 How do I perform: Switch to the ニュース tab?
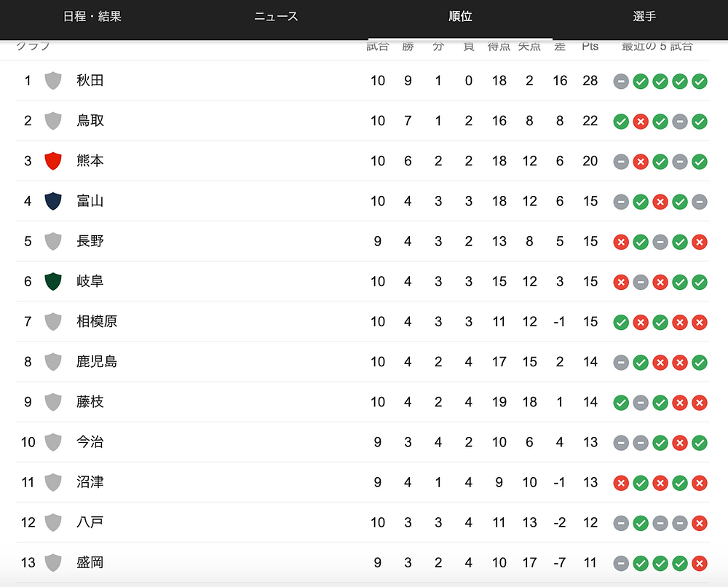[x=276, y=17]
